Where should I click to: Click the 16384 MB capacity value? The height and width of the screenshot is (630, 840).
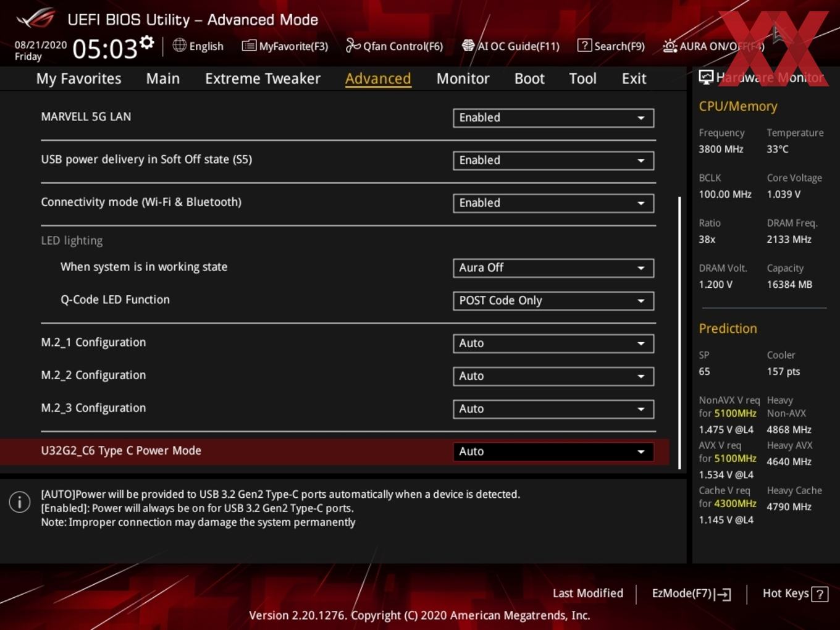click(x=789, y=284)
